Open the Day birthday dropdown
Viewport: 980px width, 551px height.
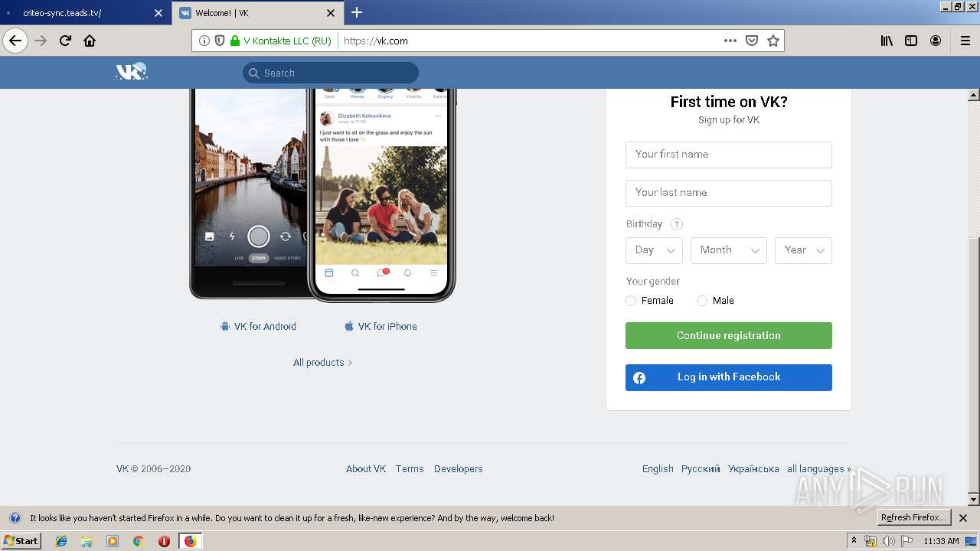point(654,250)
